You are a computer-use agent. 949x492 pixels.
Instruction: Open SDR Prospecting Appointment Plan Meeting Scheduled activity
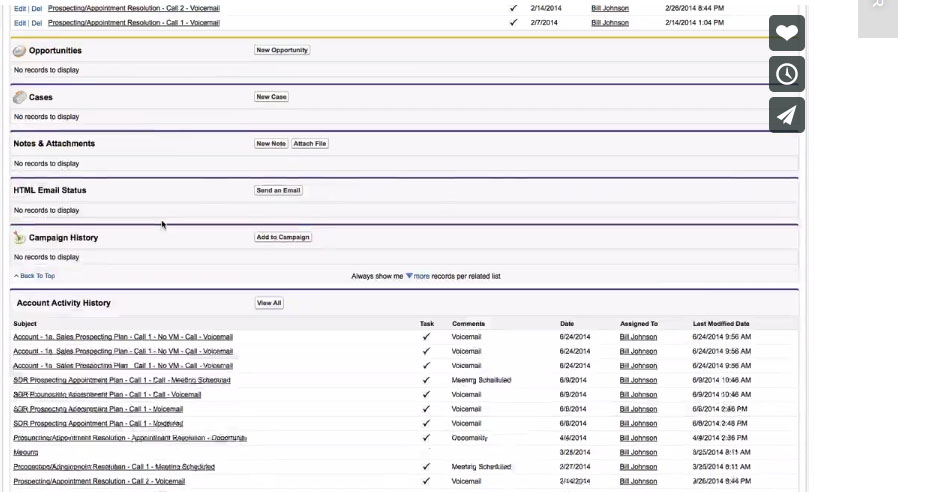coord(122,381)
